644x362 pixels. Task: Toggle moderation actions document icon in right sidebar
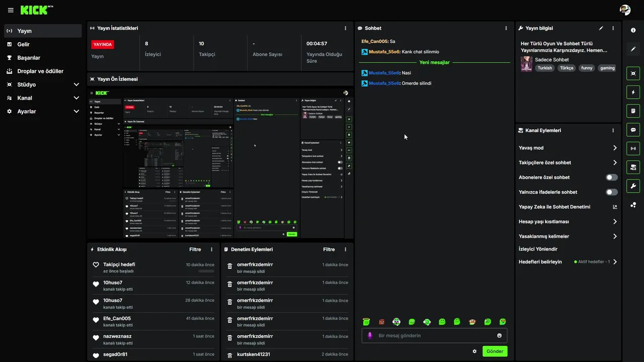633,111
